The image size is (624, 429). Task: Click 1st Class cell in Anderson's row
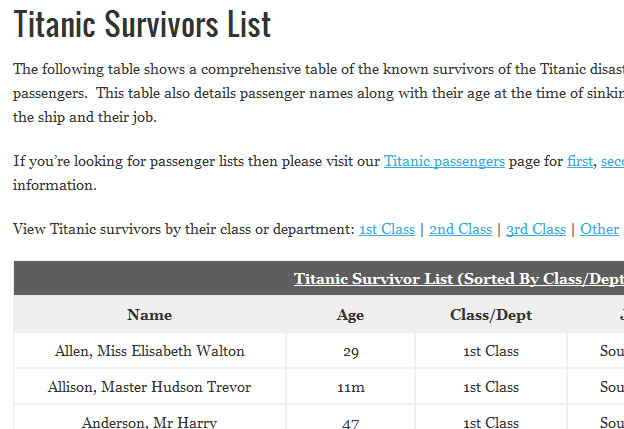tap(491, 422)
